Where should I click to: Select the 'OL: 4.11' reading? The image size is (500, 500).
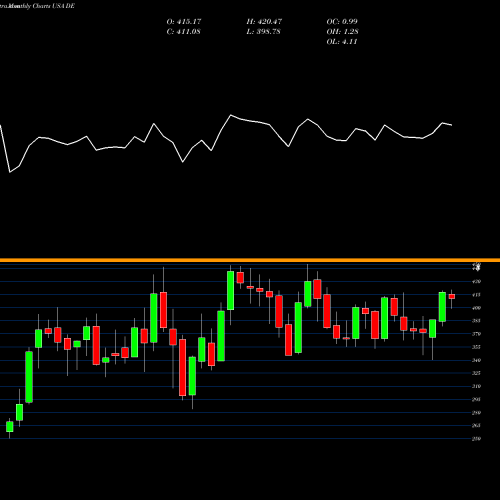[x=342, y=42]
